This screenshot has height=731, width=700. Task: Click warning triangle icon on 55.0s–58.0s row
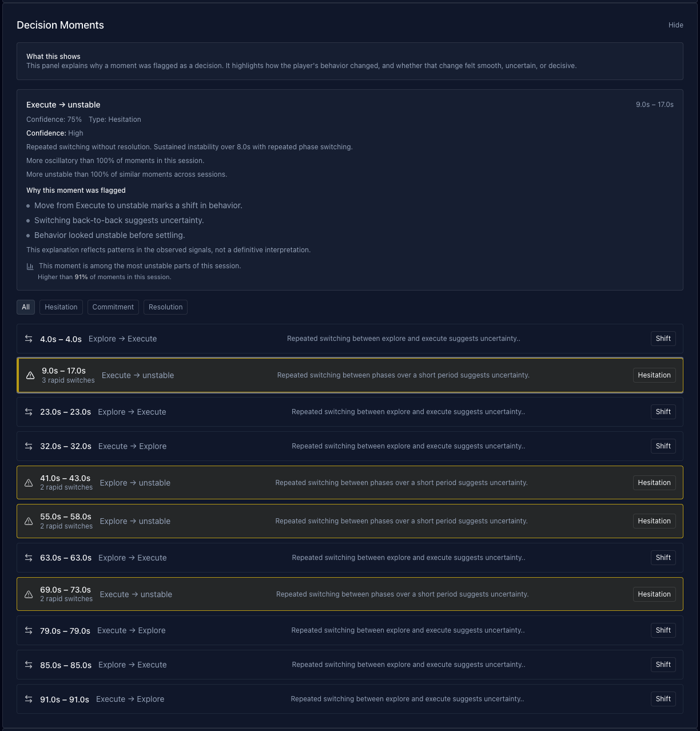(x=29, y=521)
